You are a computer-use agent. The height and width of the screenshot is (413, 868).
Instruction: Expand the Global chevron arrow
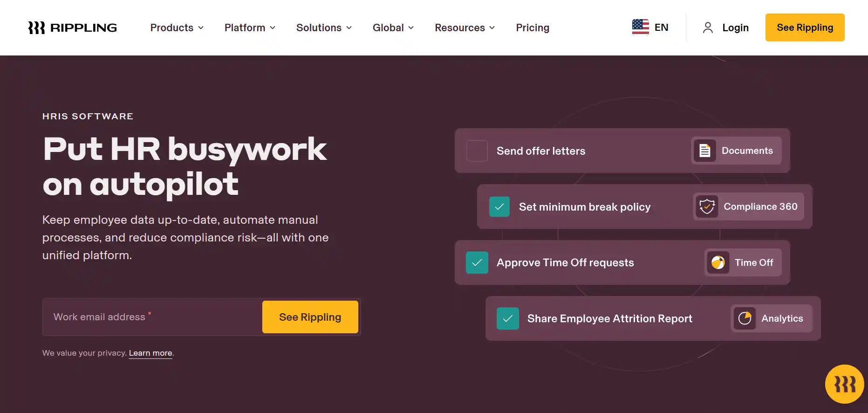411,28
